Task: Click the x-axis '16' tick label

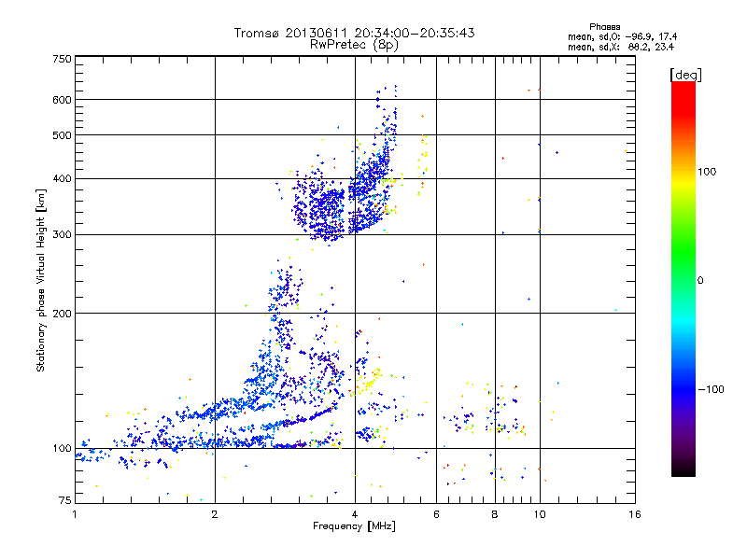Action: tap(635, 514)
